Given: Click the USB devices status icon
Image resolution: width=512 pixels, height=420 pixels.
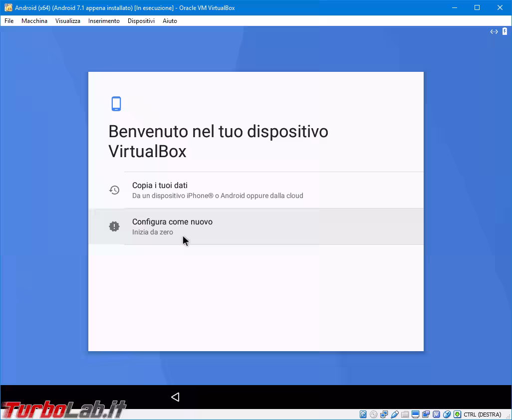Looking at the screenshot, I should (394, 415).
